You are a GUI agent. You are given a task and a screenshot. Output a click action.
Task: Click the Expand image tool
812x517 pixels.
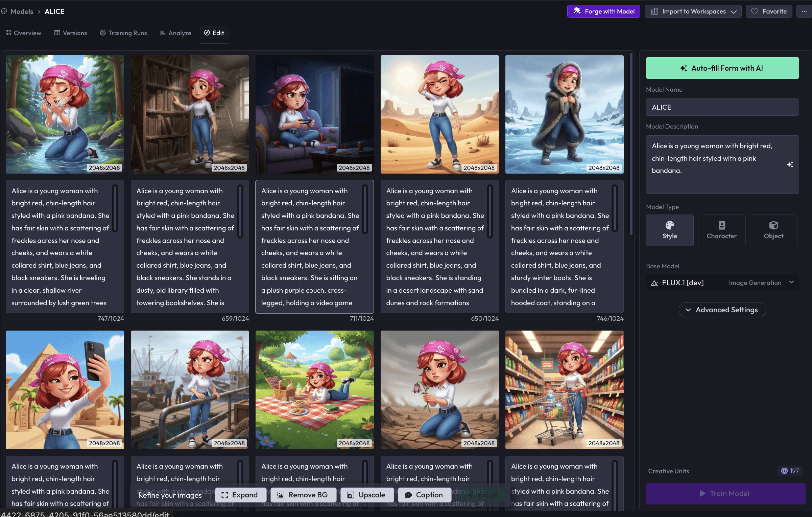pos(240,495)
